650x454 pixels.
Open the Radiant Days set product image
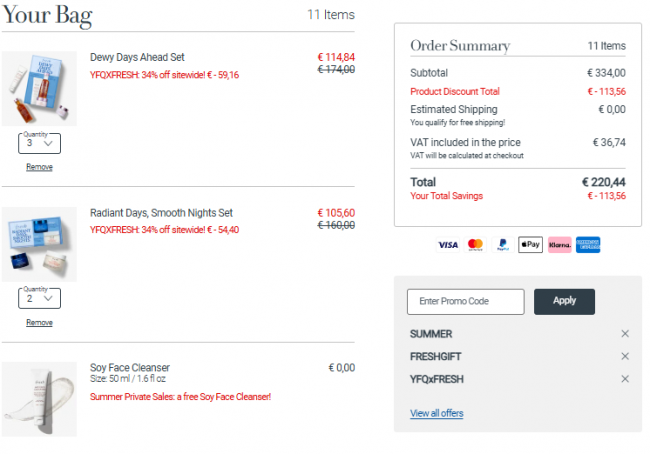pyautogui.click(x=39, y=244)
